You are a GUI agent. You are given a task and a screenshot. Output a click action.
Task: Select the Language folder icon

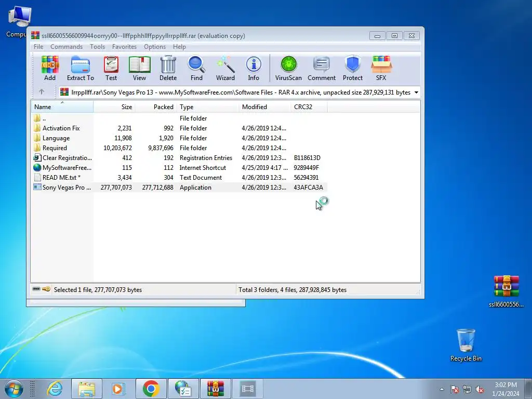[x=37, y=138]
